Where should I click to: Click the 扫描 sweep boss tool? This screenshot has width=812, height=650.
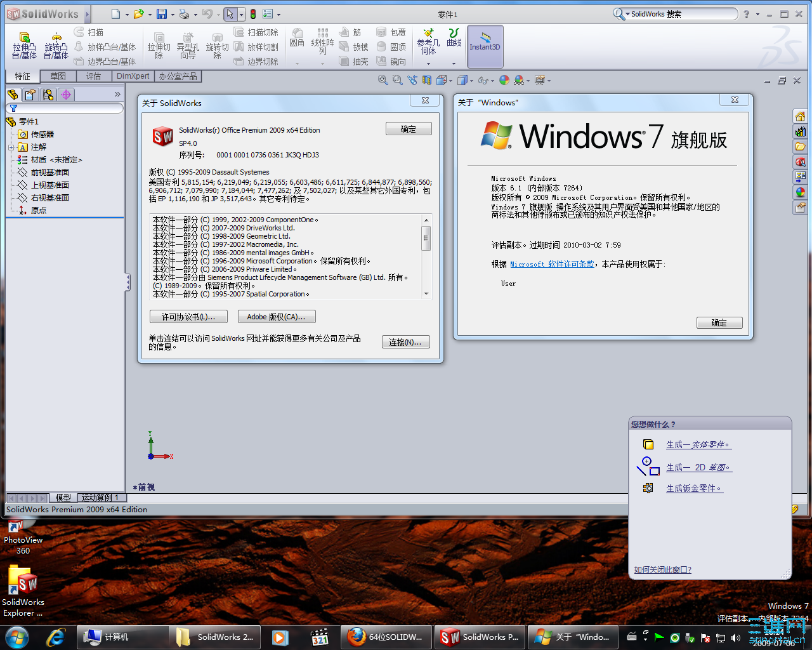pyautogui.click(x=88, y=32)
